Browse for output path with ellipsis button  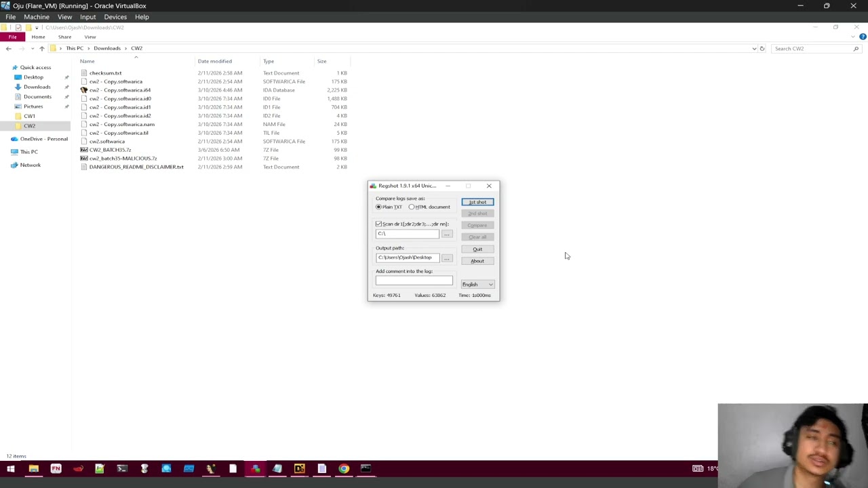tap(446, 258)
